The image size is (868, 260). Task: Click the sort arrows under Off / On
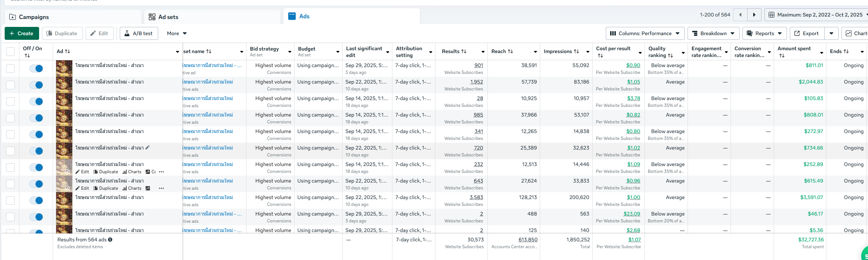[27, 56]
